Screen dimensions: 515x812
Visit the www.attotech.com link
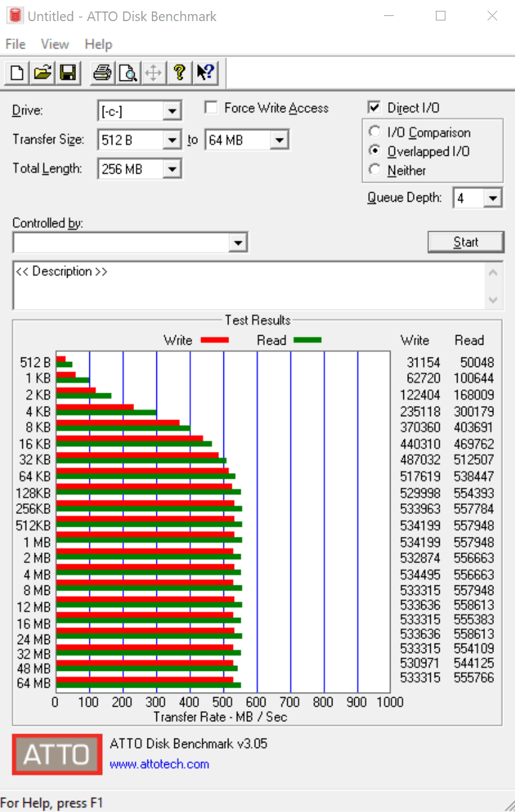(159, 764)
